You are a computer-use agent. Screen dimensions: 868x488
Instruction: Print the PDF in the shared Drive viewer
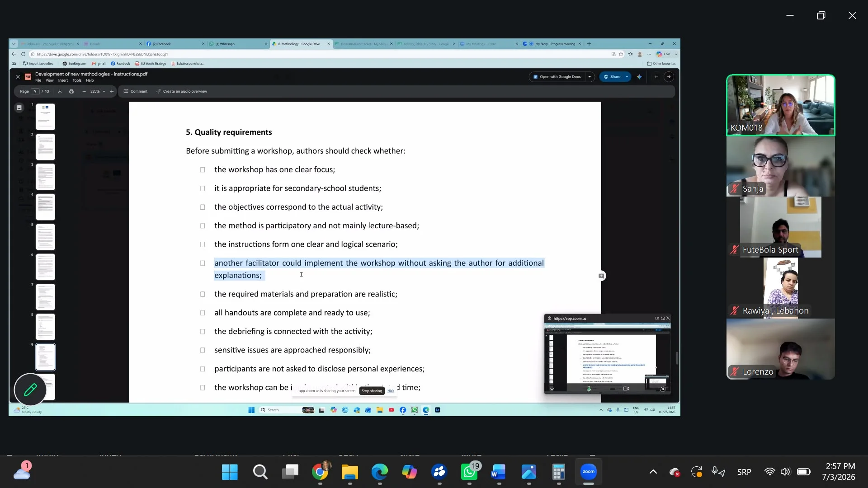[x=71, y=91]
